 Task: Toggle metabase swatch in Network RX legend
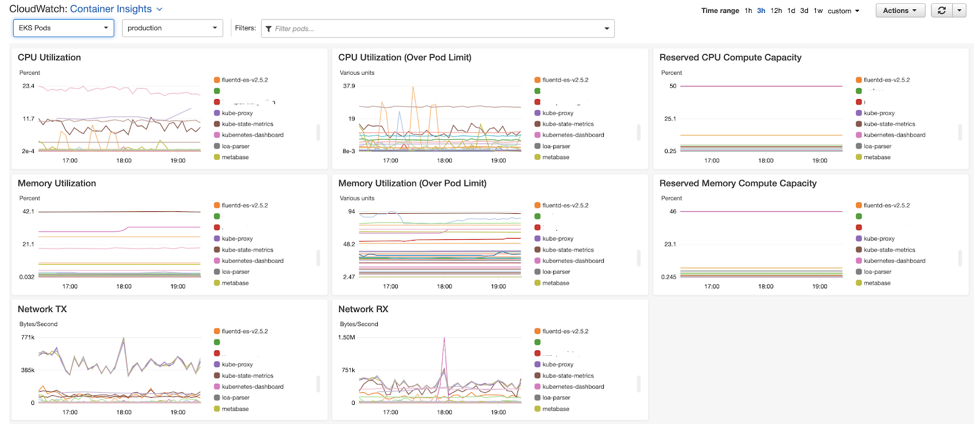click(x=537, y=408)
